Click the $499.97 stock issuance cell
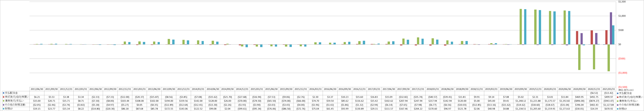Image resolution: width=644 pixels, height=111 pixels. (609, 97)
